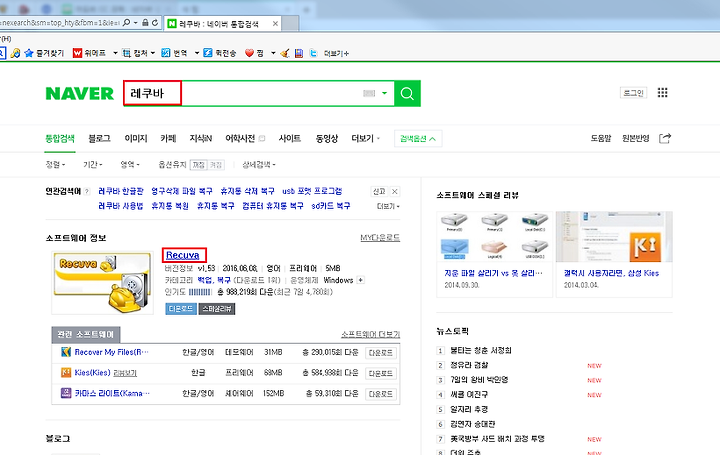This screenshot has width=720, height=455.
Task: Open the nine-dot apps grid icon
Action: pyautogui.click(x=662, y=93)
